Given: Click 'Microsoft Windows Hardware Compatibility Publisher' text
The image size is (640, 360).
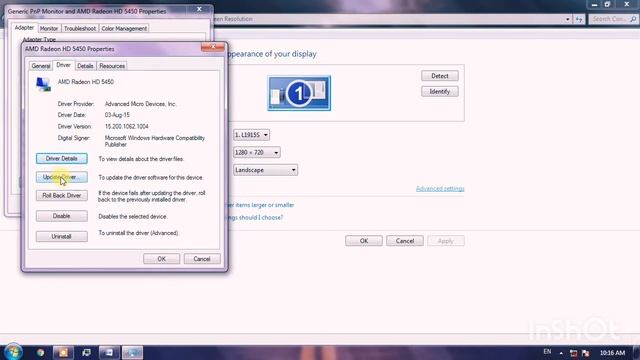Looking at the screenshot, I should (x=155, y=141).
